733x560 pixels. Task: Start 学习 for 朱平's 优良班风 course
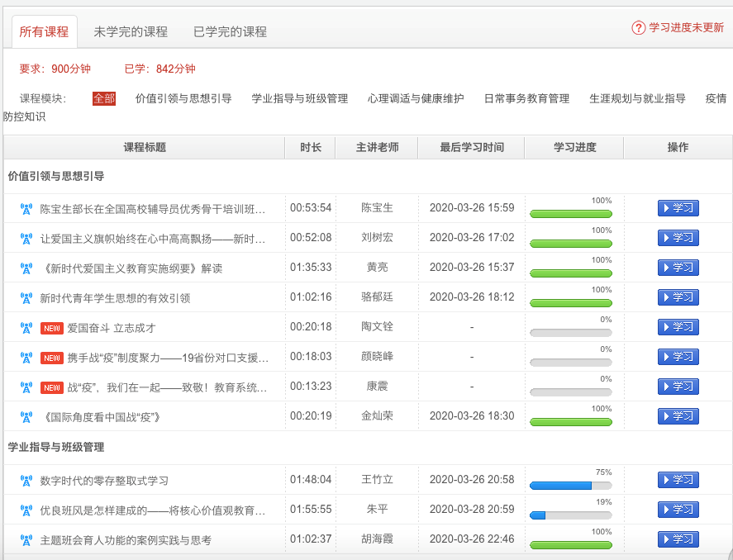click(x=678, y=510)
